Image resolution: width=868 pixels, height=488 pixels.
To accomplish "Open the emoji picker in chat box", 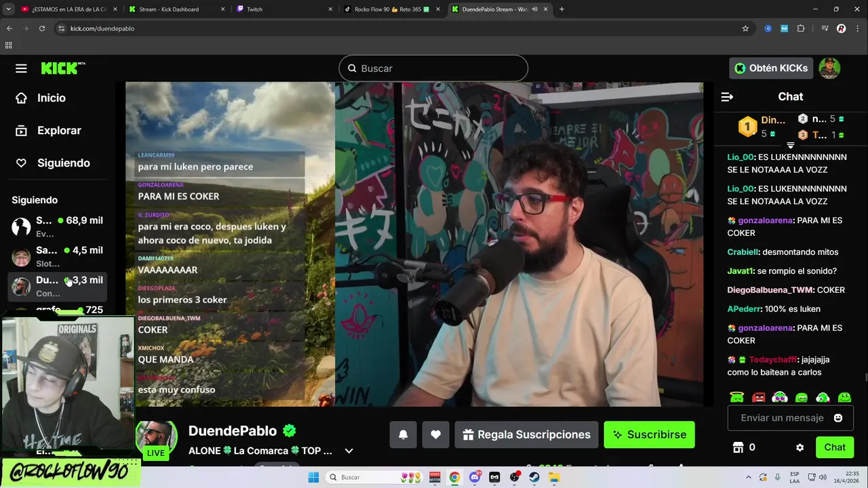I will pyautogui.click(x=838, y=418).
